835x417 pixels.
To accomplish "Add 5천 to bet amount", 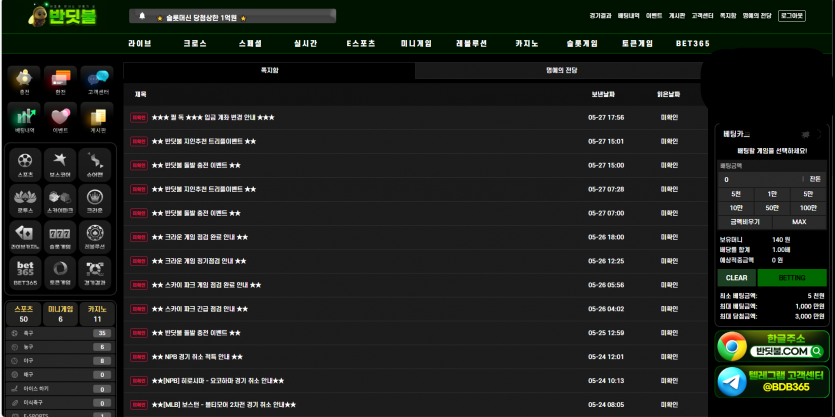I will (x=736, y=194).
